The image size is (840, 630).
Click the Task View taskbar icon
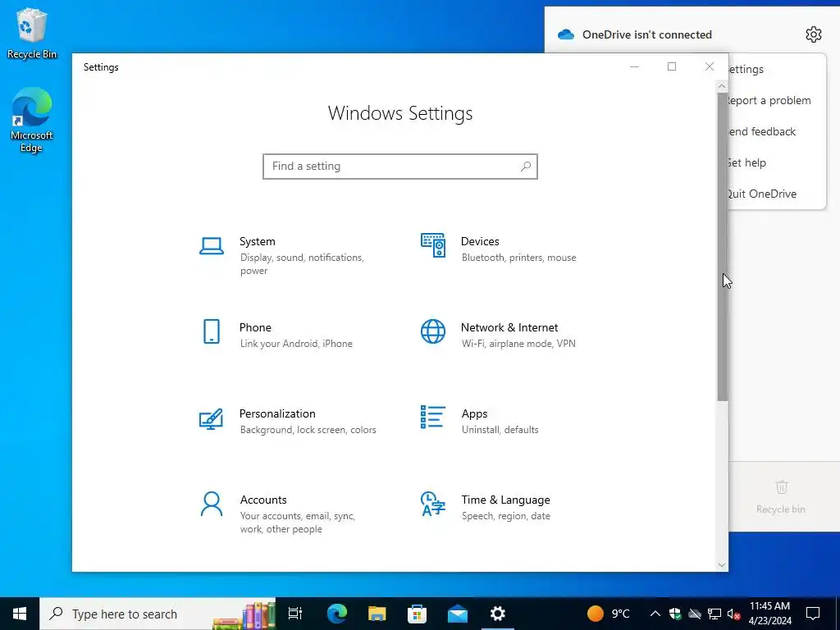click(x=295, y=614)
